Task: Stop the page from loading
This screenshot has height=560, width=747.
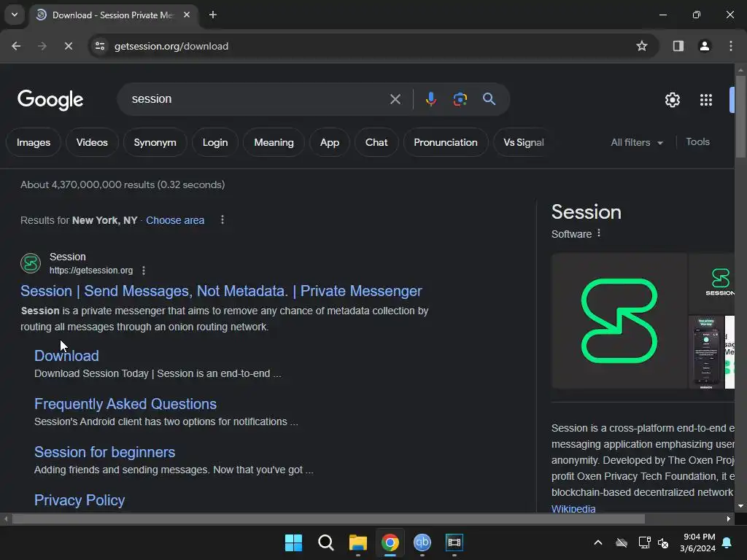Action: click(x=68, y=46)
